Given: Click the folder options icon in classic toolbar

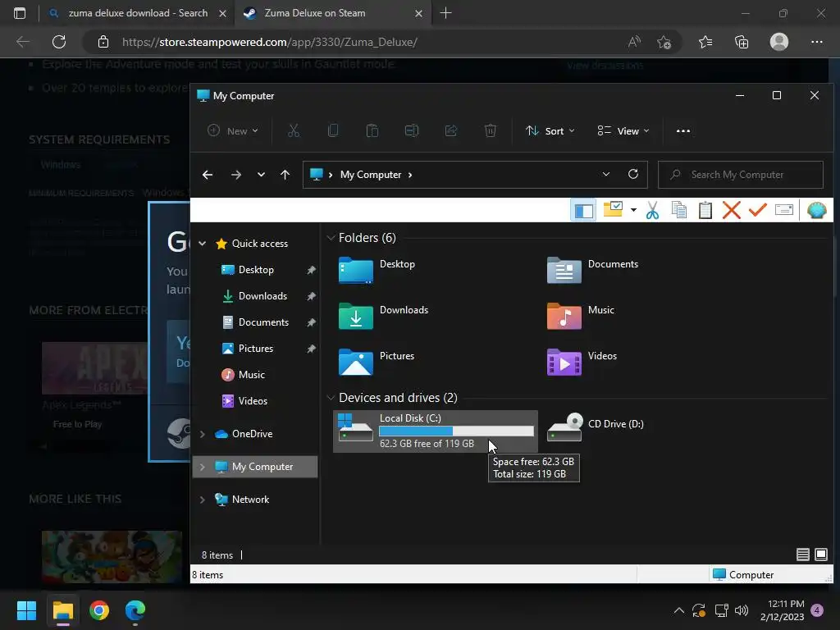Looking at the screenshot, I should 613,209.
